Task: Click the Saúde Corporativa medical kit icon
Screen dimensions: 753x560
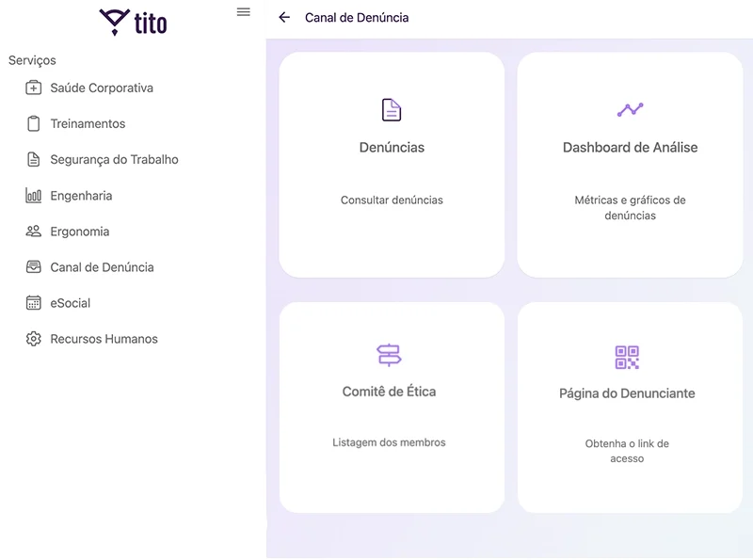Action: [34, 88]
